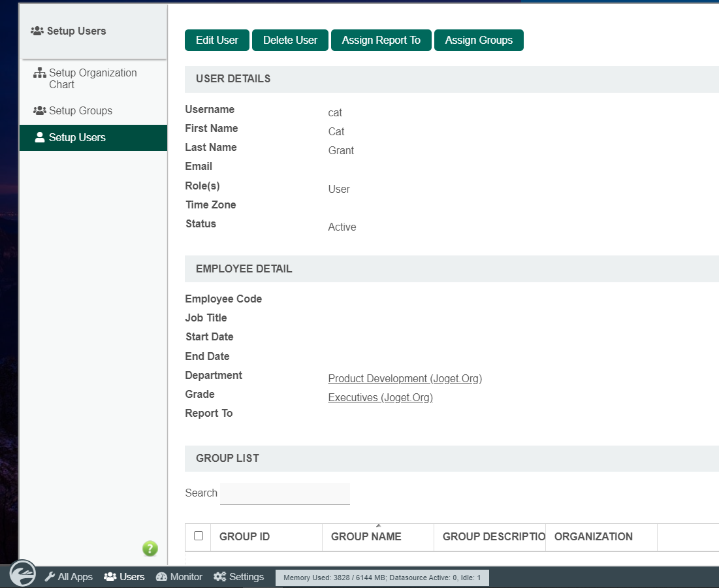Click the Setup Users header at top

76,31
